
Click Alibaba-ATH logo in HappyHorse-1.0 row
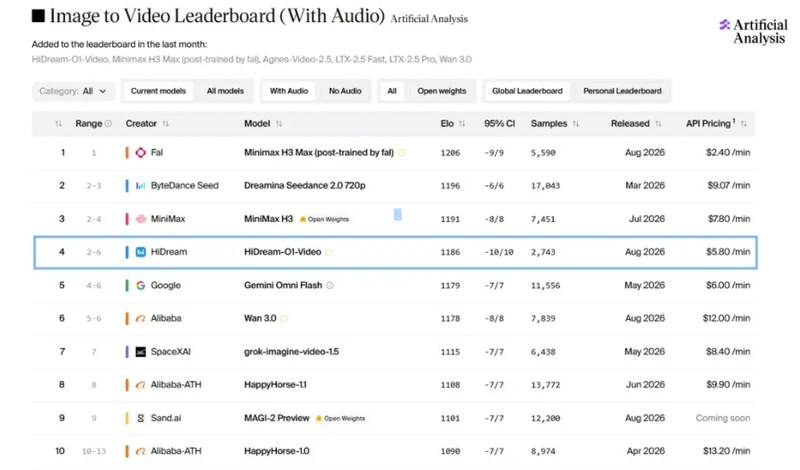(140, 451)
